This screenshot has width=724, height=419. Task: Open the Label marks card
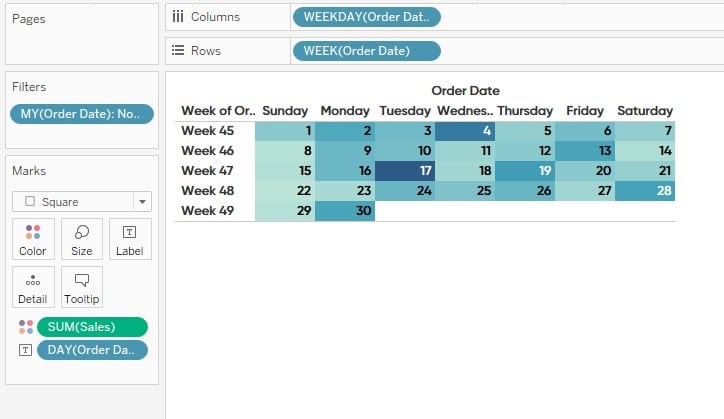[x=130, y=239]
